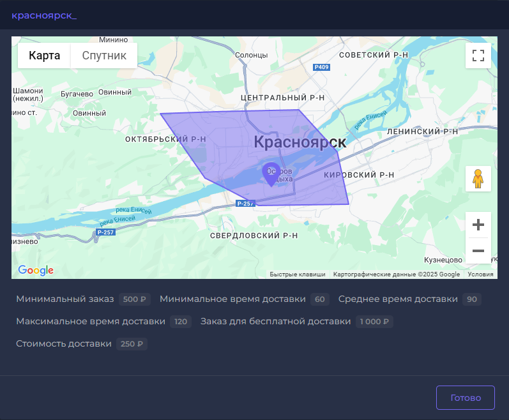Screen dimensions: 509x420
Task: Click the 1 000 ₽ free delivery value
Action: tap(374, 322)
